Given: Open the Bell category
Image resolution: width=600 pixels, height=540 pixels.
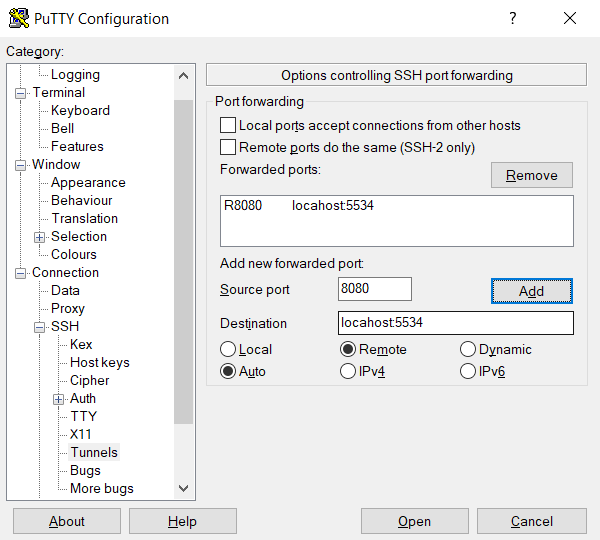Looking at the screenshot, I should [x=62, y=128].
